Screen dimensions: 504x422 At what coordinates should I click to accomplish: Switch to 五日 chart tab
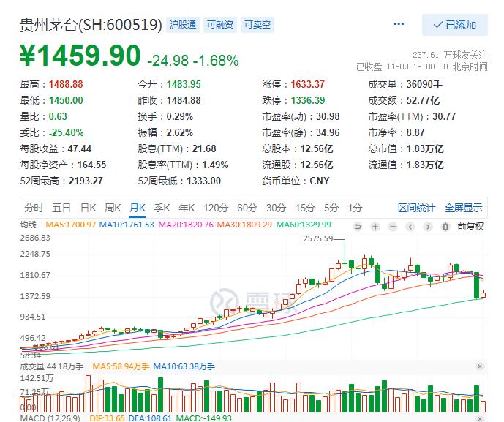(61, 208)
